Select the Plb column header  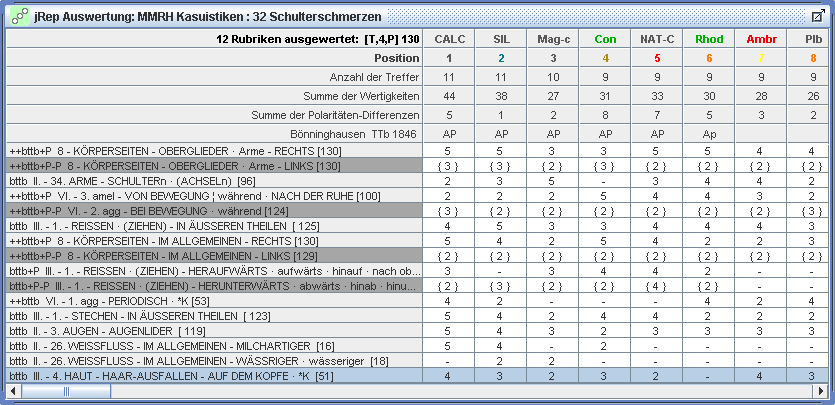812,38
